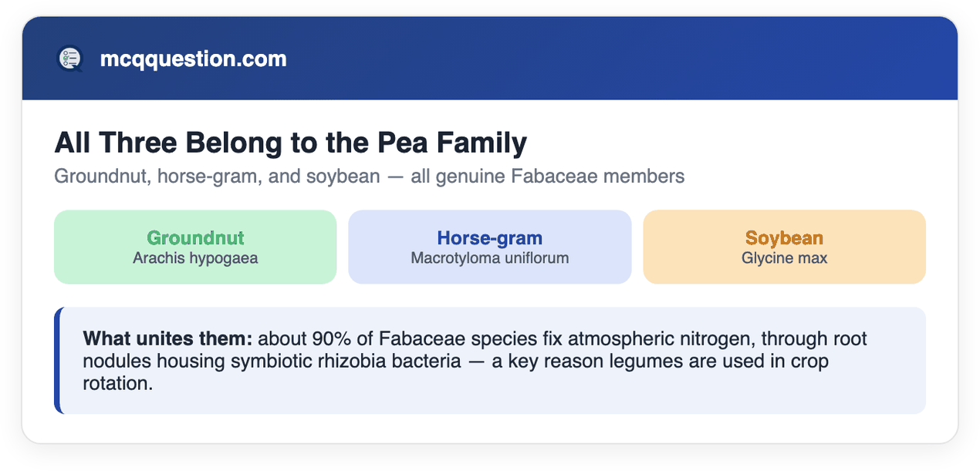Image resolution: width=980 pixels, height=471 pixels.
Task: Select the blue Horse-gram card
Action: click(489, 247)
